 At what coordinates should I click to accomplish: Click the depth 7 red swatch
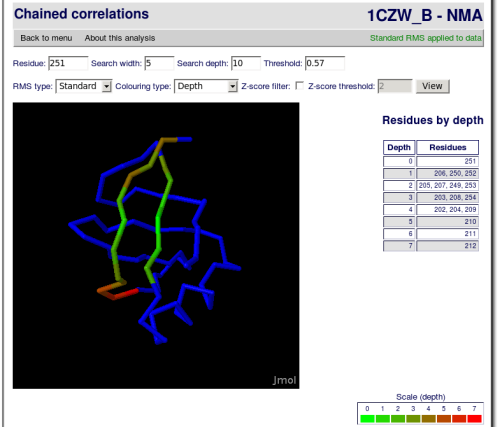click(474, 419)
